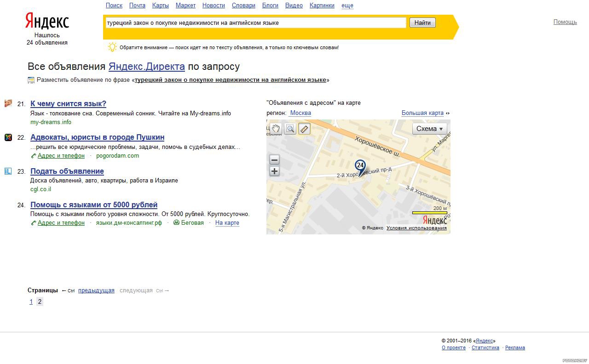
Task: Change region via 'Москва' link
Action: [x=300, y=113]
